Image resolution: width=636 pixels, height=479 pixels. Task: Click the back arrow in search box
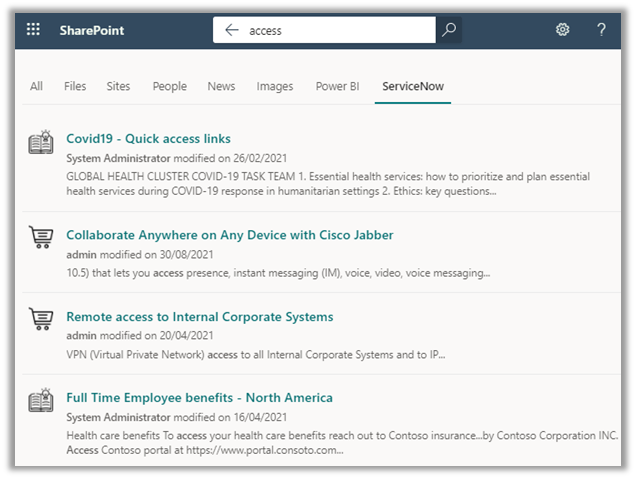232,30
